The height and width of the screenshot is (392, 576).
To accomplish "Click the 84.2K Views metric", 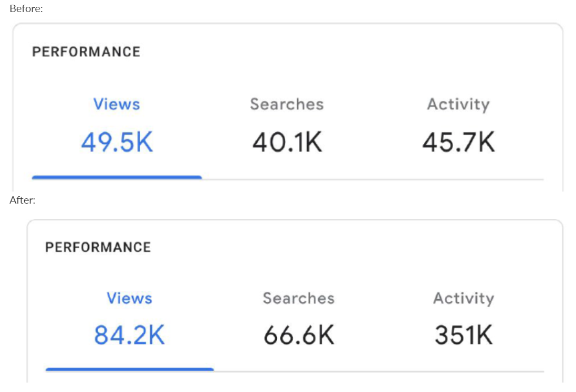I will point(129,334).
